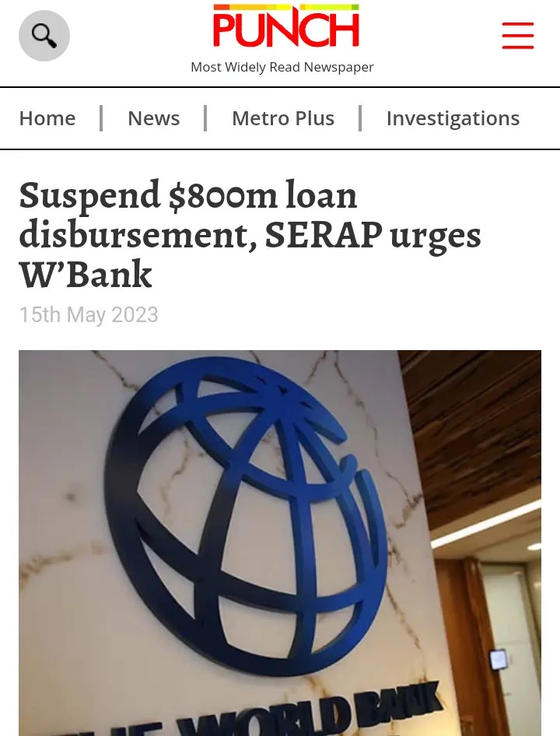Click the divider between Home and News
560x736 pixels.
101,118
